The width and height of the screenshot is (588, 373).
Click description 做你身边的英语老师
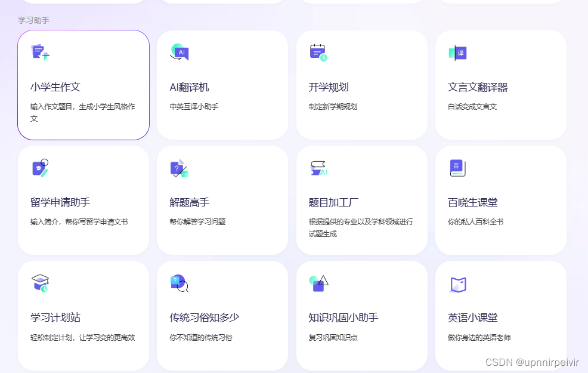point(479,337)
